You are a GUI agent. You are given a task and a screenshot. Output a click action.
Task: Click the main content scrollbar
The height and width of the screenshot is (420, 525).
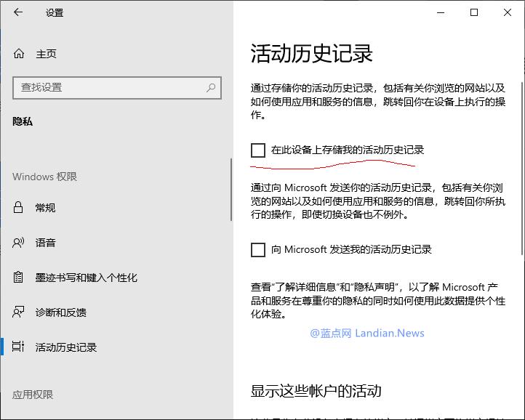522,169
